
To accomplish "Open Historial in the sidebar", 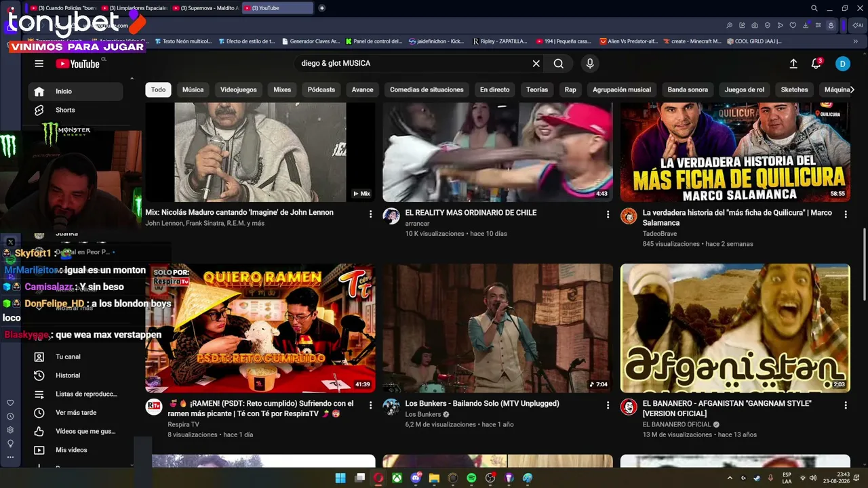I will [x=75, y=375].
